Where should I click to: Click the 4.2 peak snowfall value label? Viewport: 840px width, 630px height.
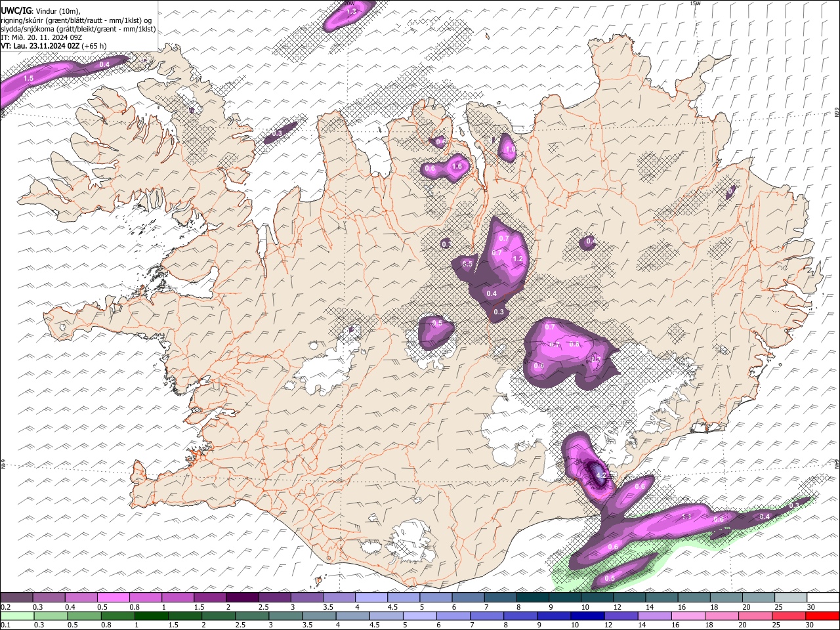tap(600, 475)
